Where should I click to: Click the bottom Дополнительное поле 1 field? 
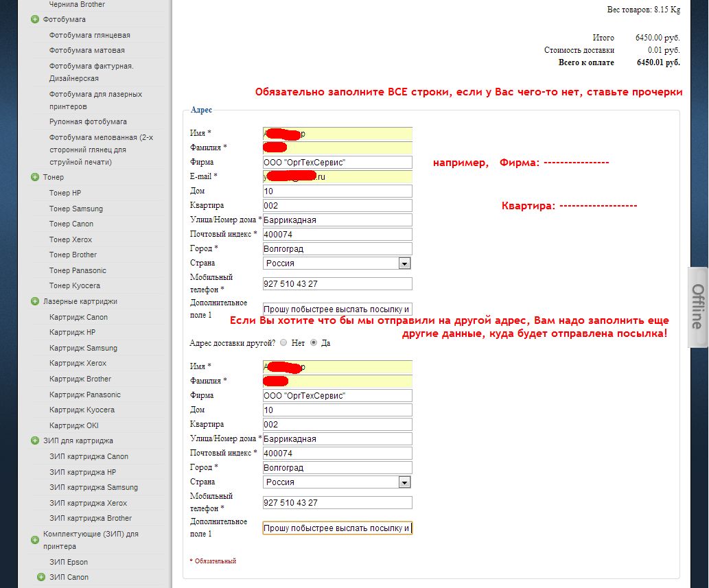click(337, 528)
